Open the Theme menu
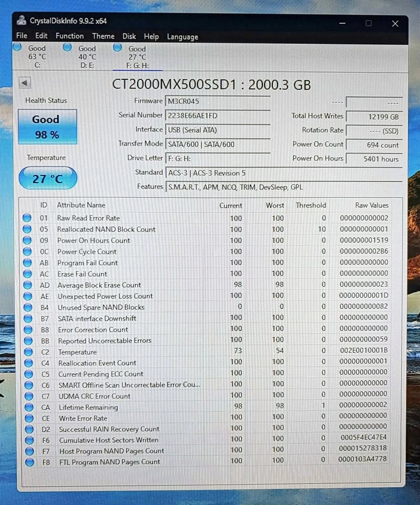This screenshot has height=505, width=420. tap(103, 36)
